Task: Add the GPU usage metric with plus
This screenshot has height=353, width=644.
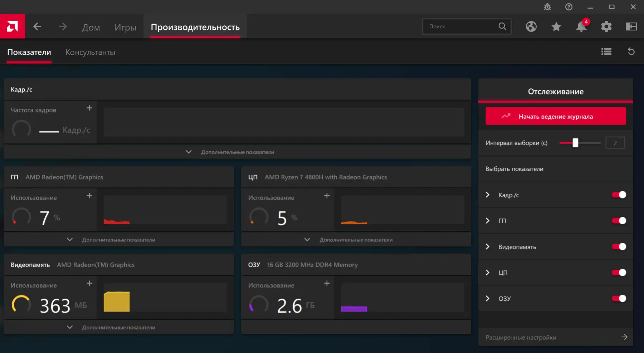Action: (x=89, y=196)
